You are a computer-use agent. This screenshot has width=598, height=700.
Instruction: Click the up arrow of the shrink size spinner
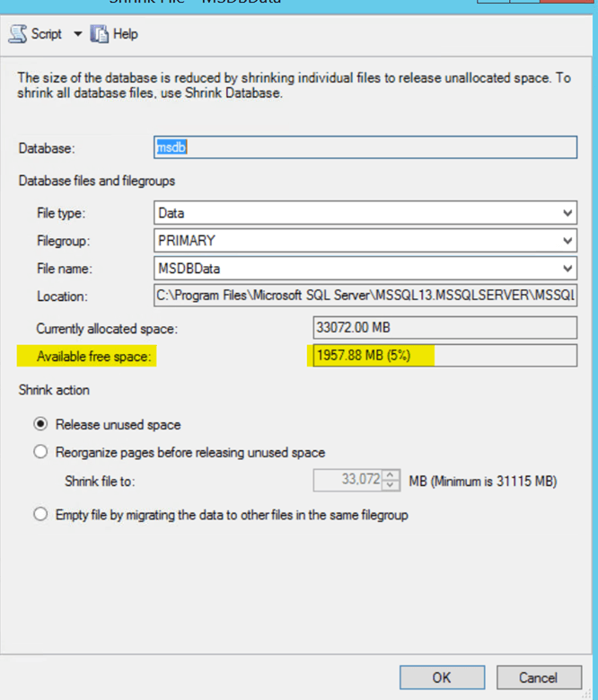click(391, 475)
